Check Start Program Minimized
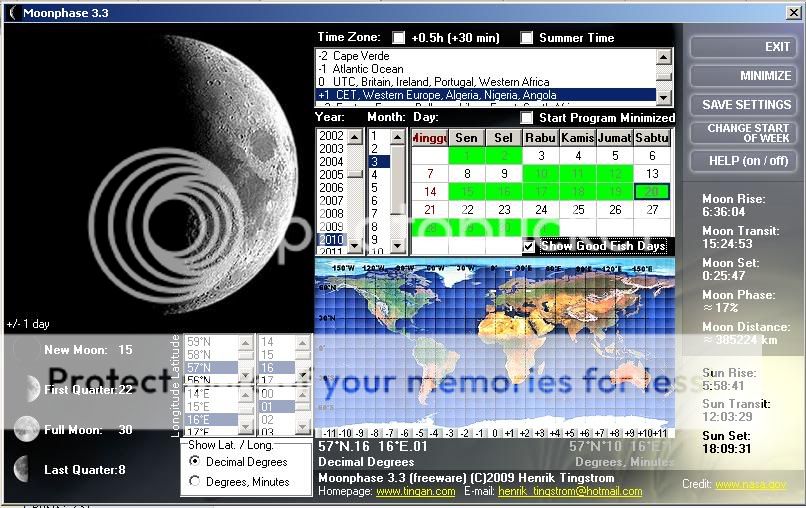Screen dimensions: 806x508 [x=527, y=118]
